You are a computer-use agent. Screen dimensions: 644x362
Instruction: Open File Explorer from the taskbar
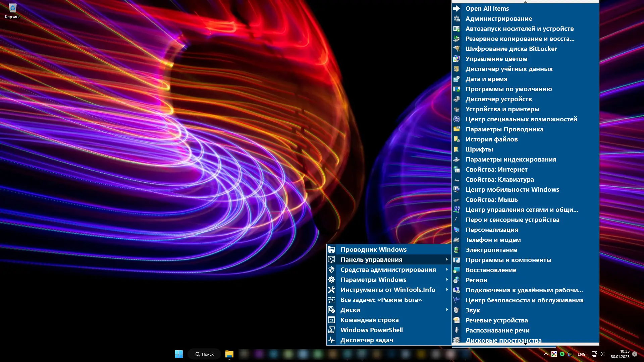[229, 354]
